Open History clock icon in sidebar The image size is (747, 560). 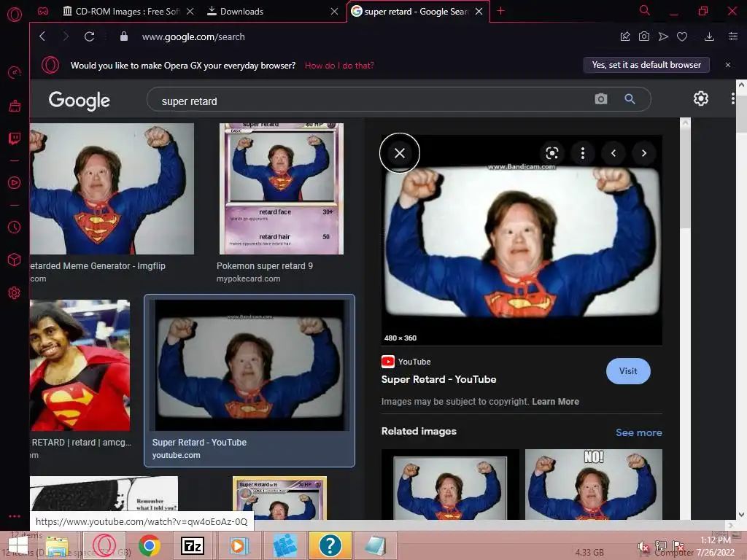point(15,227)
